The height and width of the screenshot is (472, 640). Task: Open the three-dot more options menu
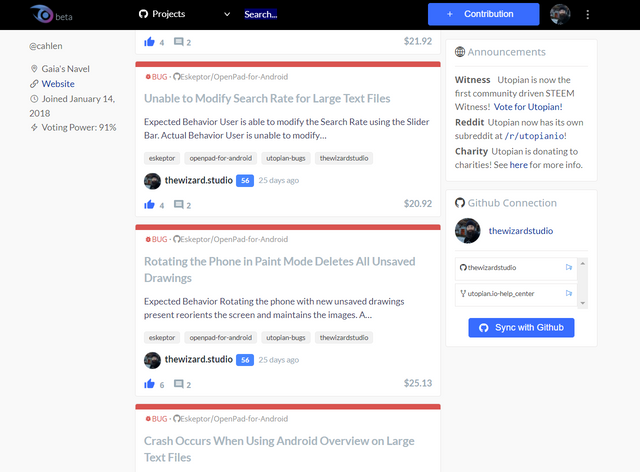(x=588, y=15)
